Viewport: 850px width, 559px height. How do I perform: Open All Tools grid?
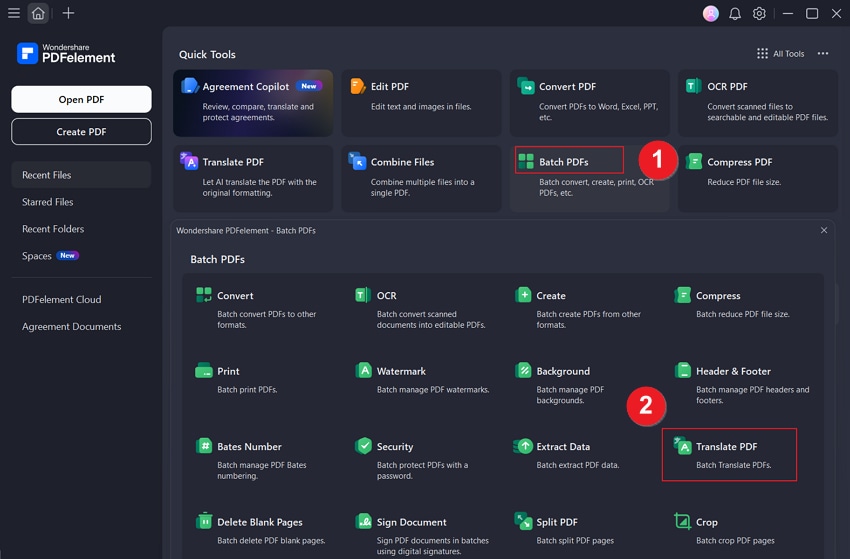[781, 54]
